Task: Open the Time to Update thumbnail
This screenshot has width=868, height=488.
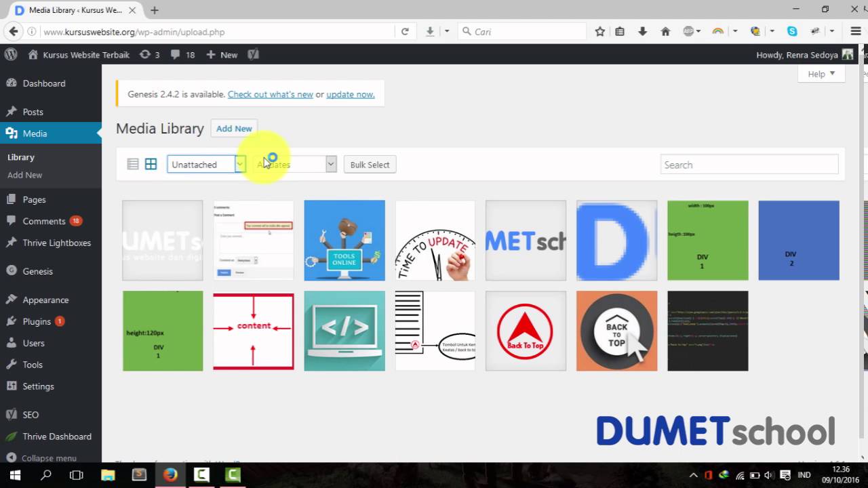Action: click(435, 240)
